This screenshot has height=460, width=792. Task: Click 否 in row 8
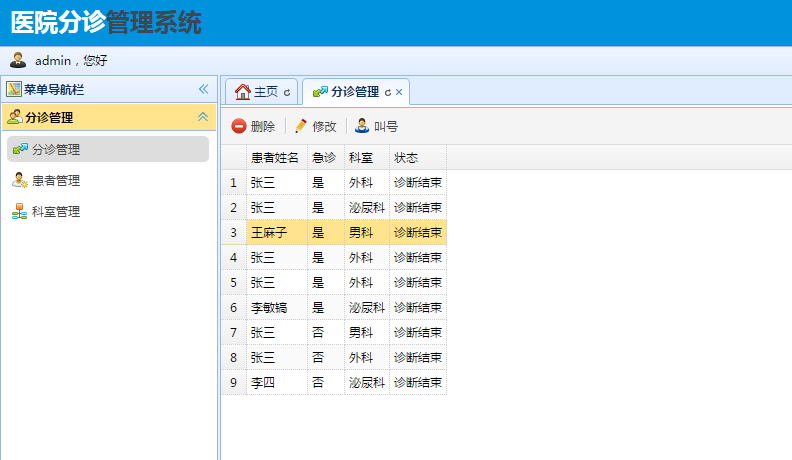tap(318, 357)
